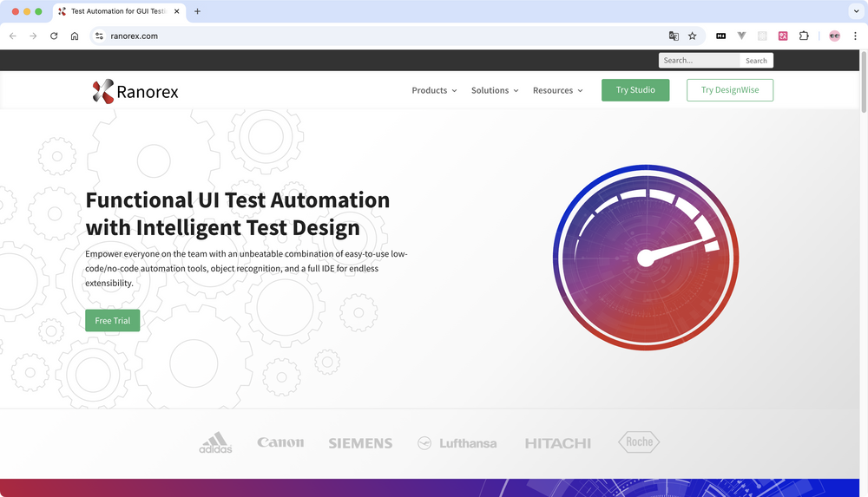Click the Lufthansa customer logo

(x=457, y=443)
